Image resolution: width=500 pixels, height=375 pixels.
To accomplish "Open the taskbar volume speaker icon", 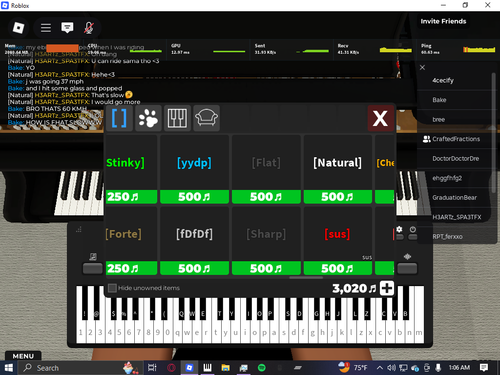I will tap(391, 368).
